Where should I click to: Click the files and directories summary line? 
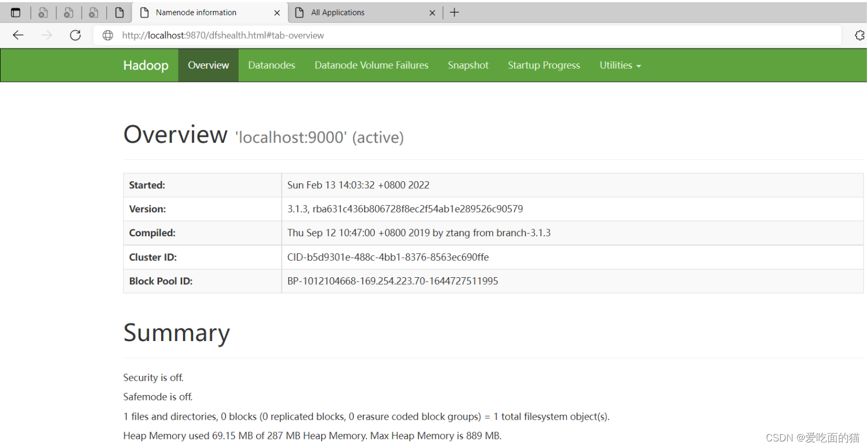pyautogui.click(x=367, y=417)
